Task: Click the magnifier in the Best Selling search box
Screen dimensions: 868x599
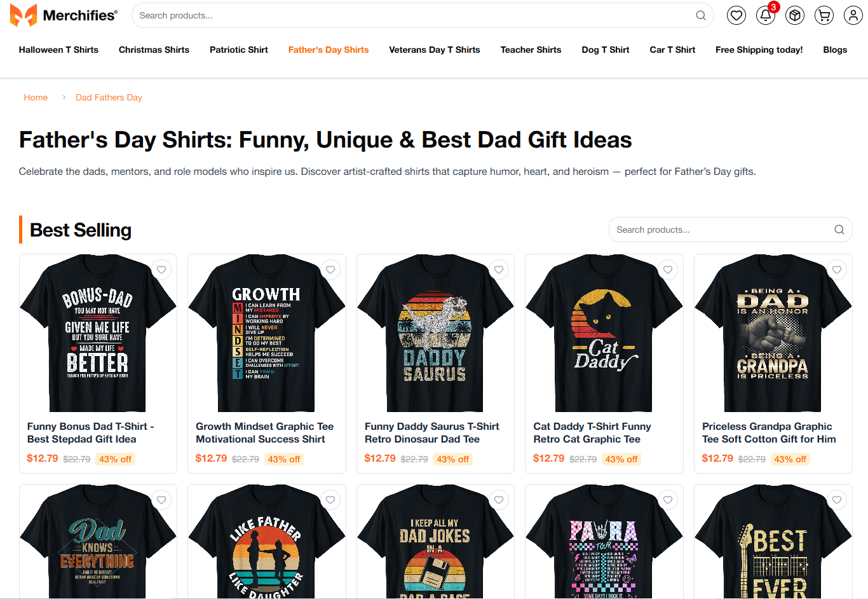Action: (x=839, y=230)
